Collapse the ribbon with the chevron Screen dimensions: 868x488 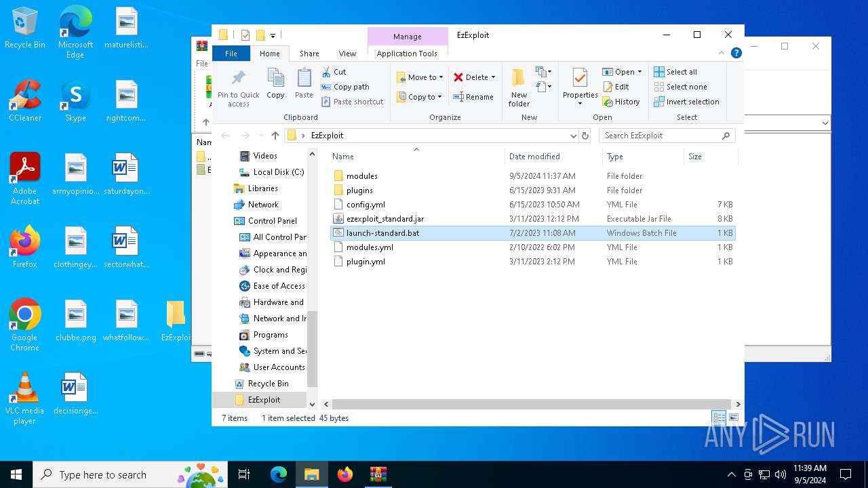coord(722,53)
